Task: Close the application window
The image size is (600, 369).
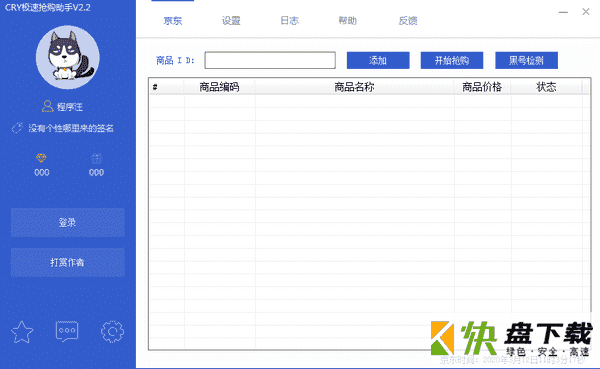Action: click(586, 12)
